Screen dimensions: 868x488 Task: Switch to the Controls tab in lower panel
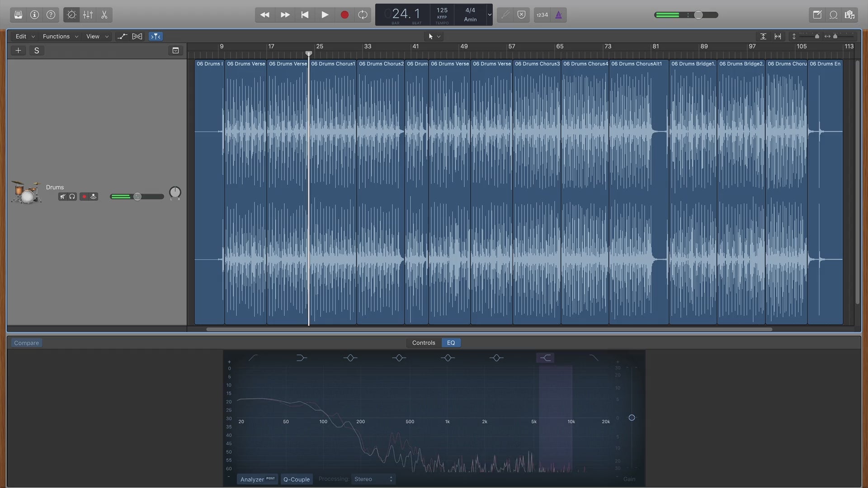(x=423, y=342)
